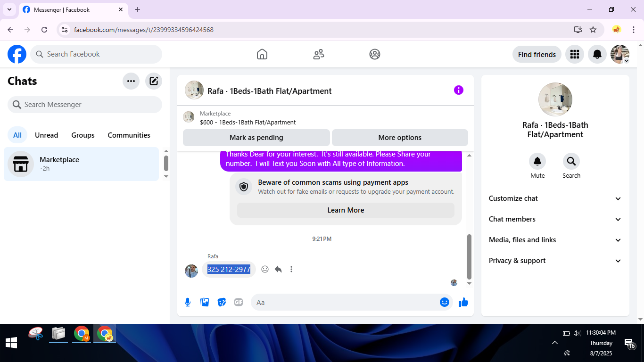Expand Media, files and links section
644x362 pixels.
coord(555,240)
